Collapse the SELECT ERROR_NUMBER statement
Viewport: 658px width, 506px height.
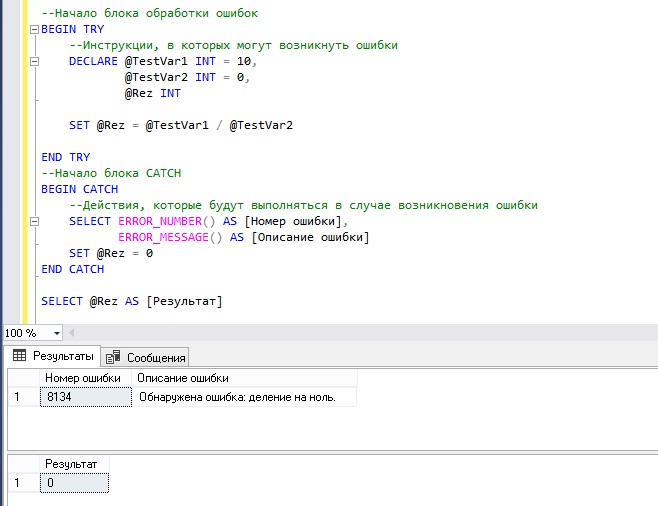(35, 222)
